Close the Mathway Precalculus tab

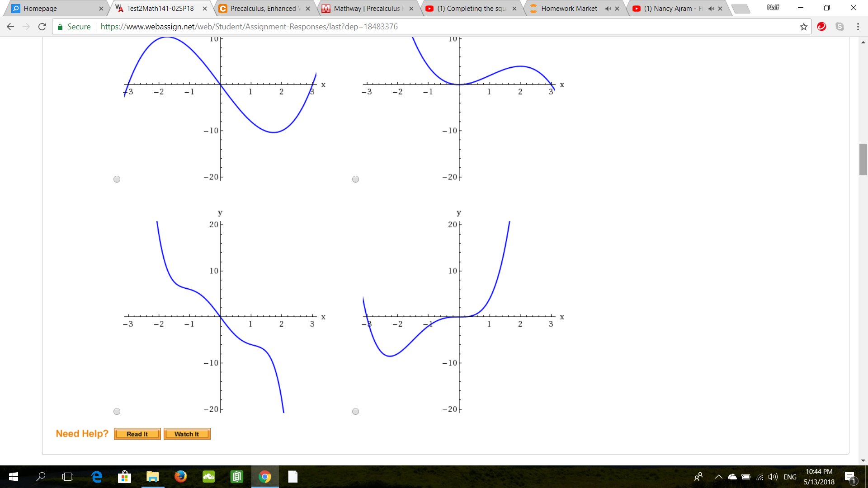[x=411, y=9]
